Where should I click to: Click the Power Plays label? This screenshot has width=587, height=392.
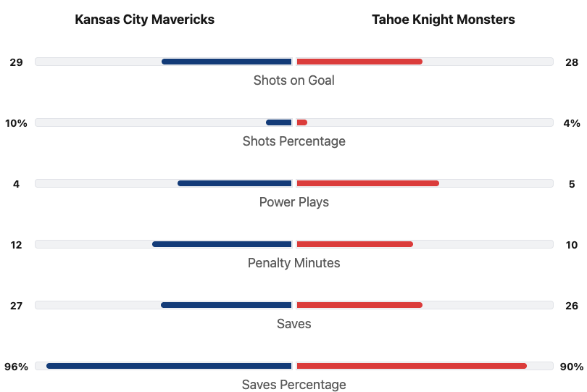[293, 202]
